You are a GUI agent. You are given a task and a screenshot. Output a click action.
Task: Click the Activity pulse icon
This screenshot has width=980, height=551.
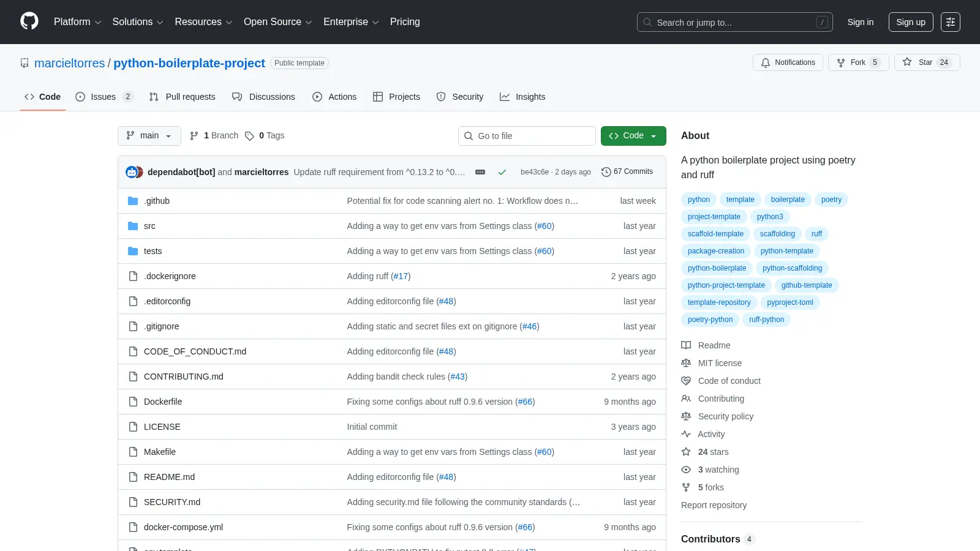coord(686,434)
